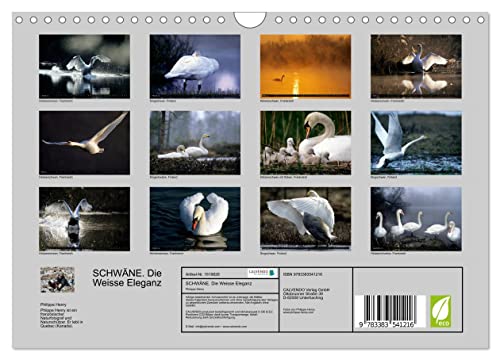
Task: Click the caption under the sunset photo
Action: 277,101
